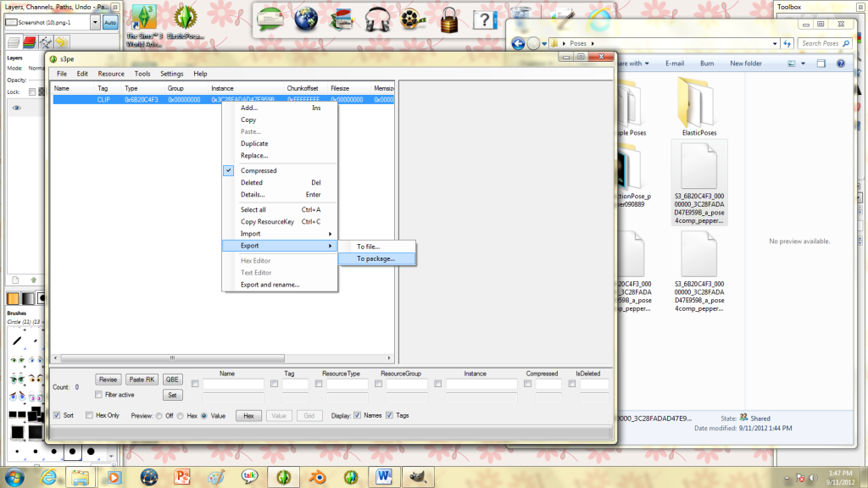The image size is (868, 488).
Task: Click the Name filter input field
Action: coord(234,384)
